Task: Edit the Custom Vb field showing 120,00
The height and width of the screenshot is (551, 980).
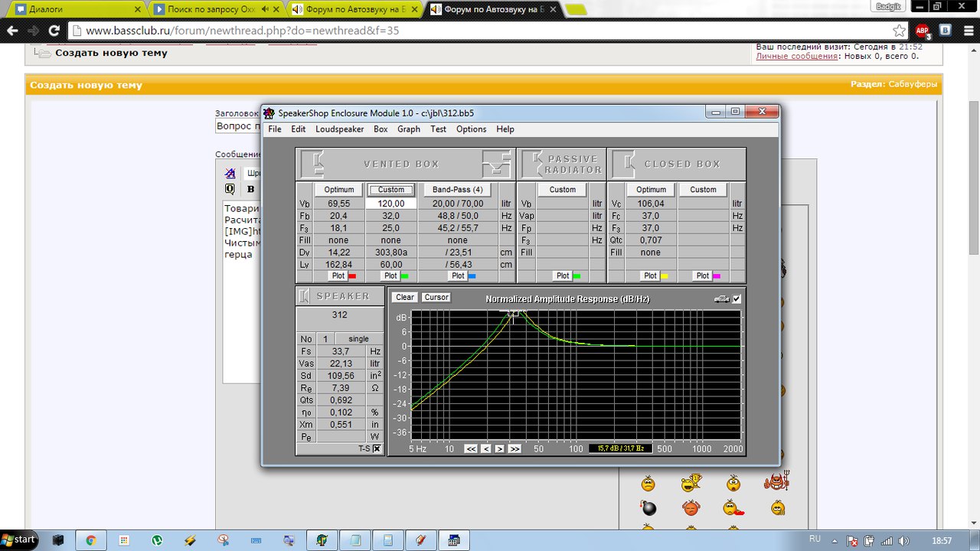Action: pyautogui.click(x=391, y=204)
